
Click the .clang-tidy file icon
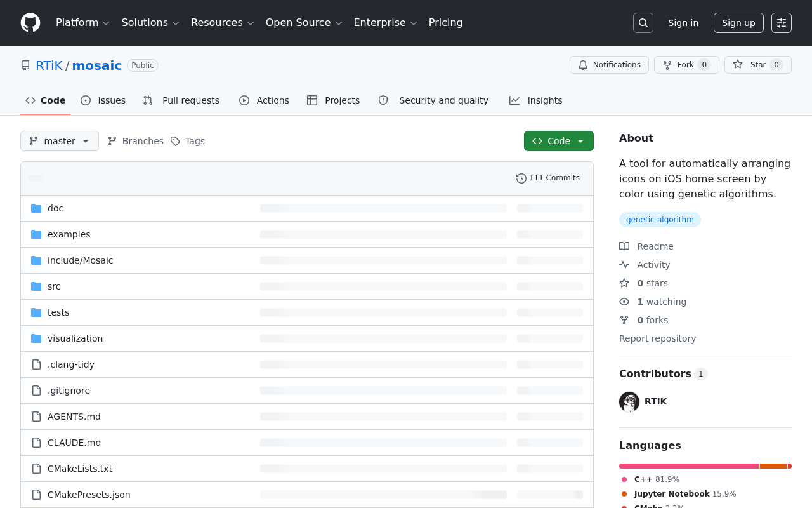click(36, 364)
